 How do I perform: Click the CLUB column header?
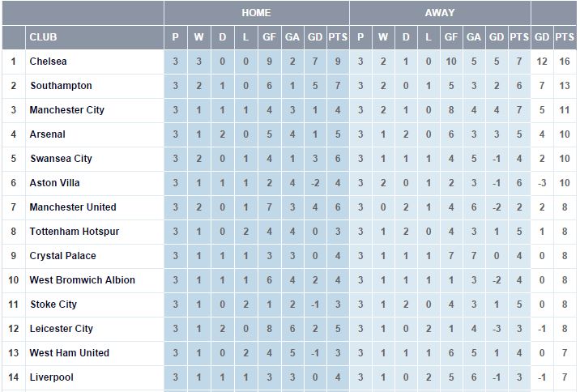point(43,37)
